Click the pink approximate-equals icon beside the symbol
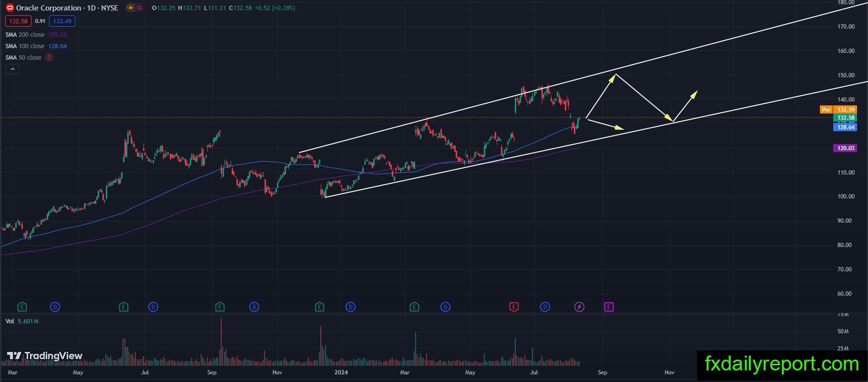The width and height of the screenshot is (868, 382). click(139, 8)
